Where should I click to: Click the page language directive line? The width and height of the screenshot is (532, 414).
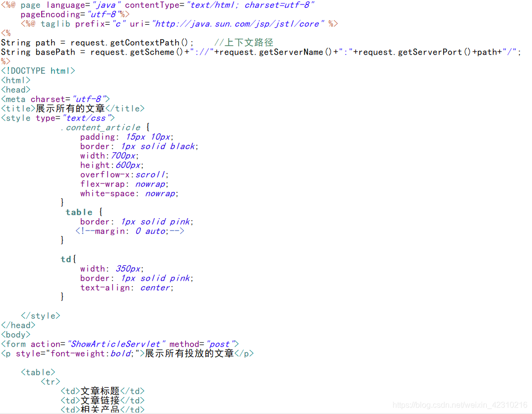[158, 5]
